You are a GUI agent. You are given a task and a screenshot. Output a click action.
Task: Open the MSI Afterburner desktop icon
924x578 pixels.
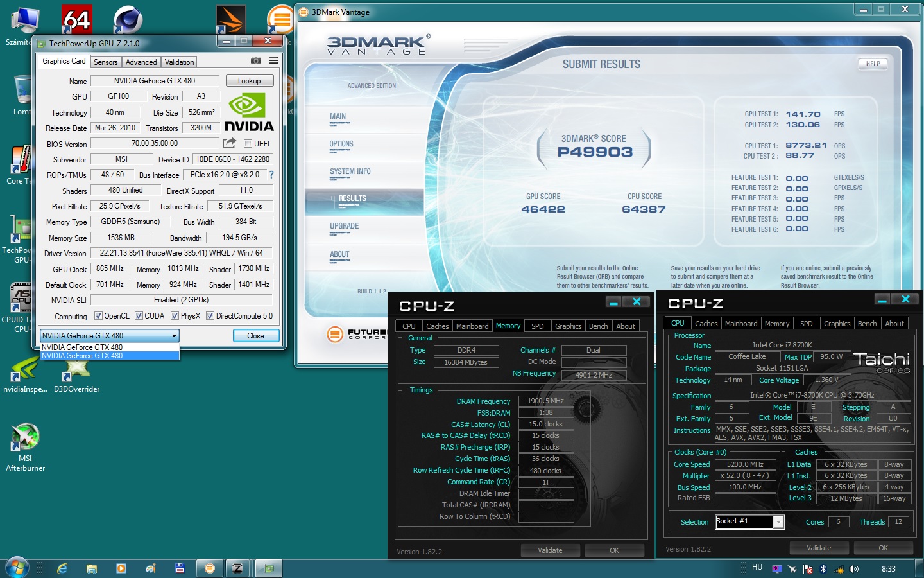tap(26, 448)
